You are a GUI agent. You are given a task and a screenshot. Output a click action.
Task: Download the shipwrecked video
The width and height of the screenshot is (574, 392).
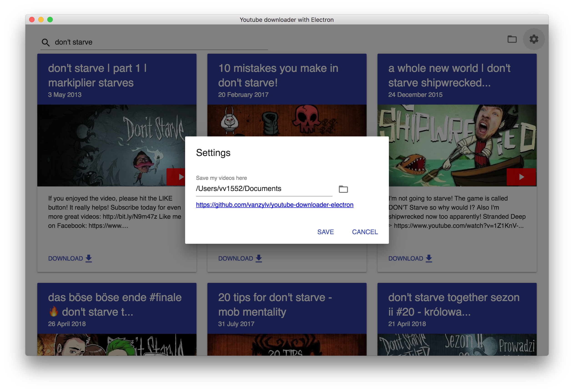(x=410, y=258)
